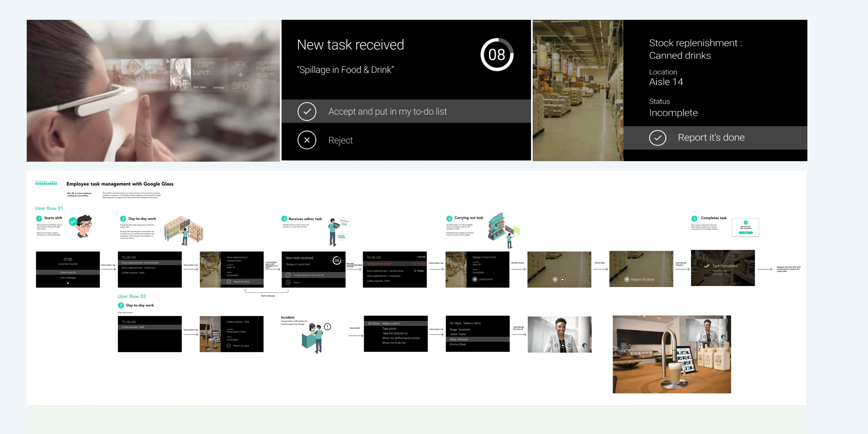This screenshot has width=868, height=434.
Task: Mute the microphone in standalone video call screen
Action: [556, 345]
